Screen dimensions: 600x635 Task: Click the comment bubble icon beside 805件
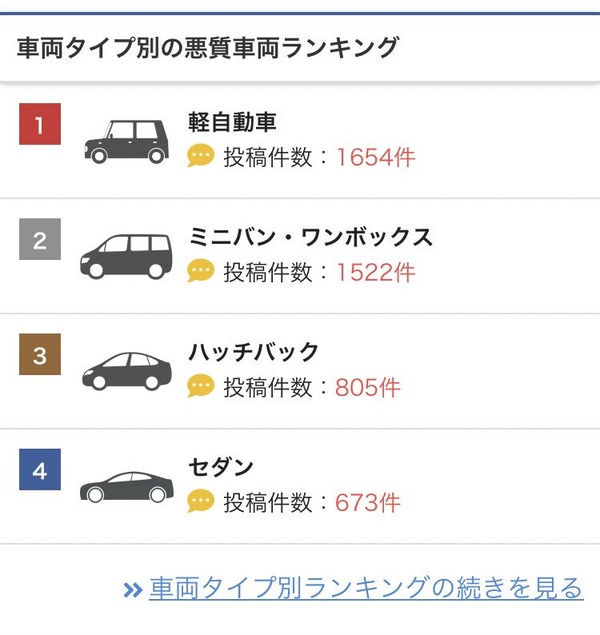tap(201, 387)
